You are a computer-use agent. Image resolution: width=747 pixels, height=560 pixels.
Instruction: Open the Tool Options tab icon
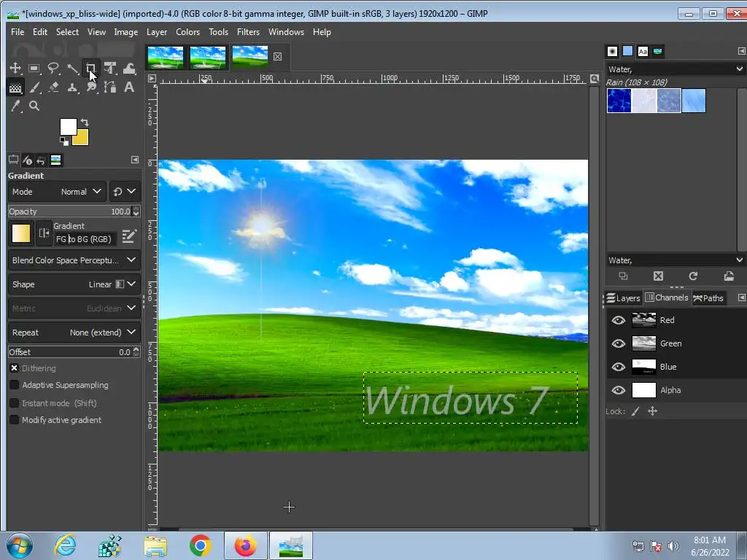13,160
